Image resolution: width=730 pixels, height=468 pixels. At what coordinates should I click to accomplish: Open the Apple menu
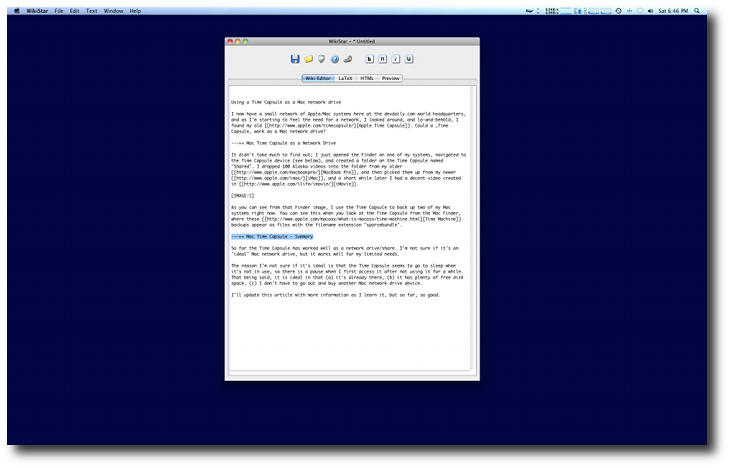pyautogui.click(x=17, y=11)
